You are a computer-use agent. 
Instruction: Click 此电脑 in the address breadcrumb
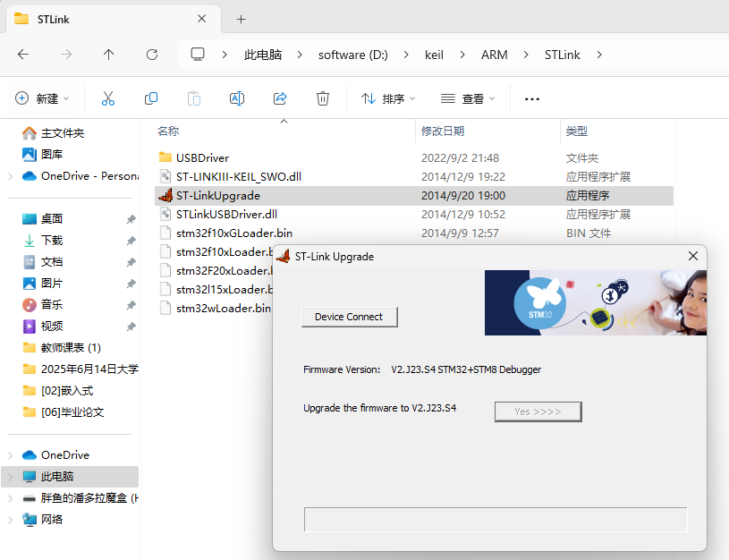tap(263, 55)
